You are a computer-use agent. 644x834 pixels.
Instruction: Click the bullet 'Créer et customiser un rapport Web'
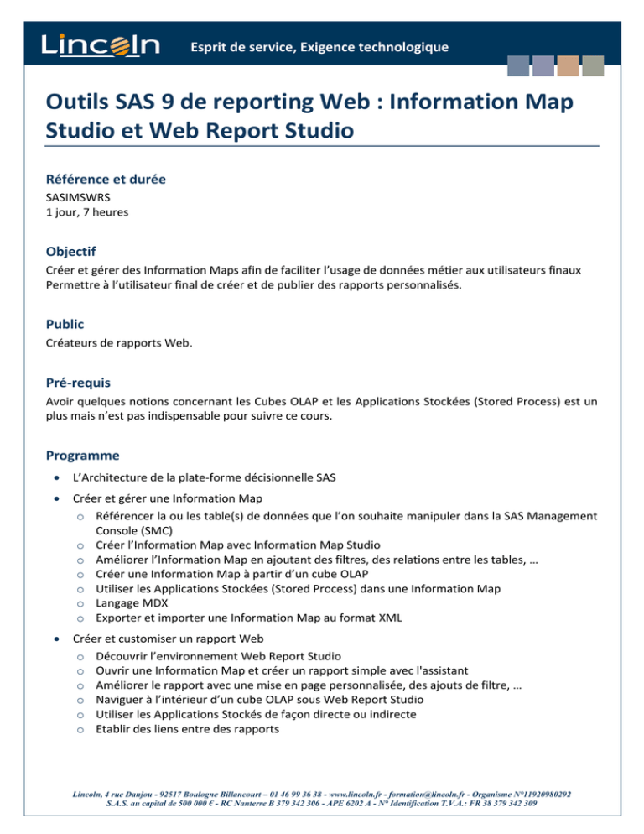[168, 639]
